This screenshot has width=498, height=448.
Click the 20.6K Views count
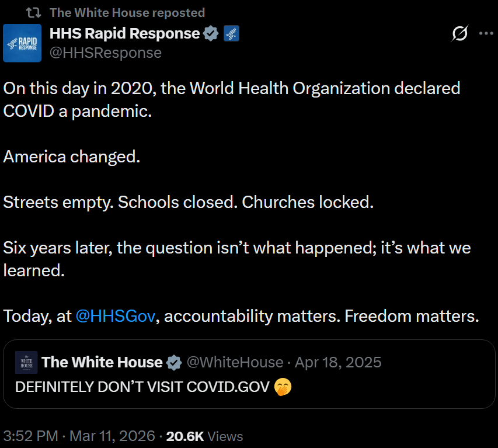coord(204,436)
